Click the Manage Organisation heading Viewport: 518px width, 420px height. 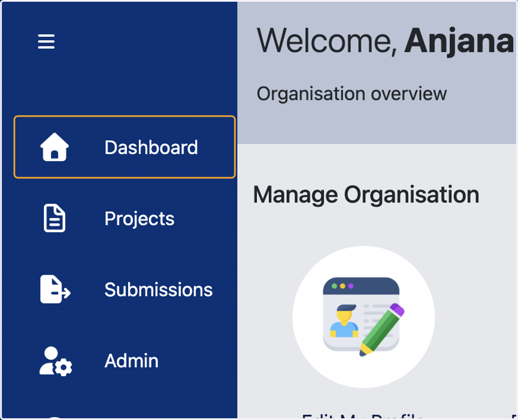click(366, 195)
